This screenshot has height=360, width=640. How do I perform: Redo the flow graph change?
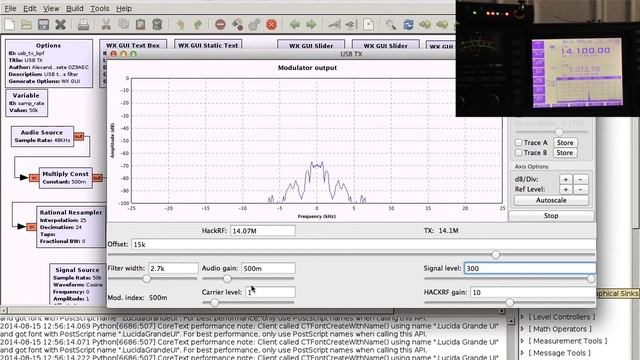[198, 24]
